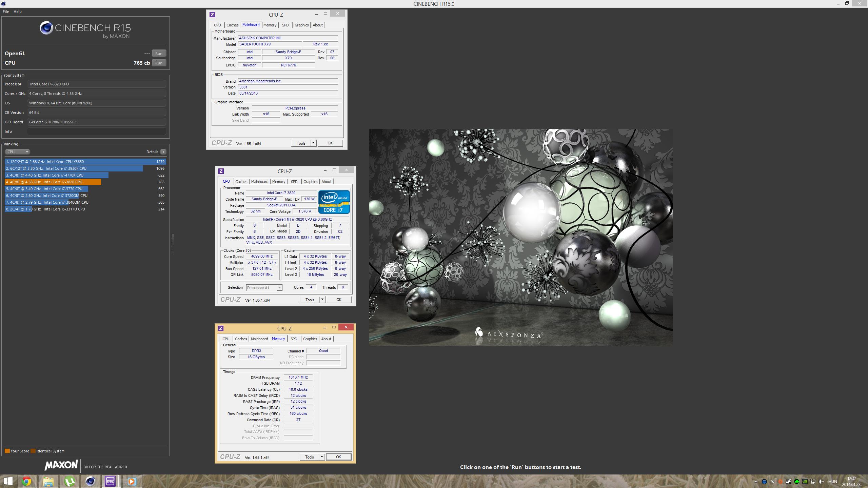868x488 pixels.
Task: Click the orange tray icon
Action: click(781, 482)
